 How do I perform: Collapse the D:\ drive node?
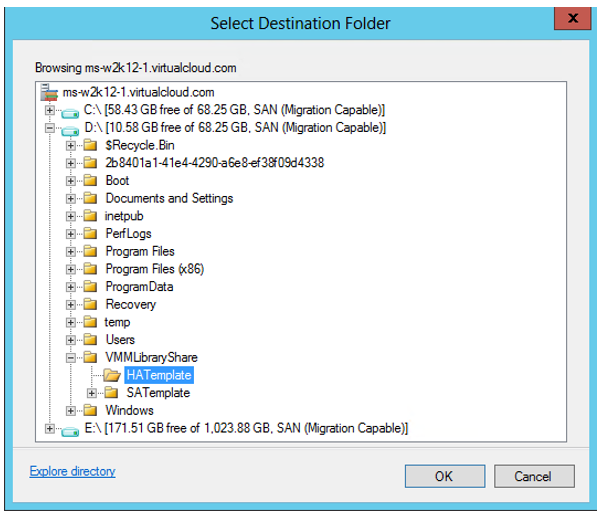(x=49, y=128)
